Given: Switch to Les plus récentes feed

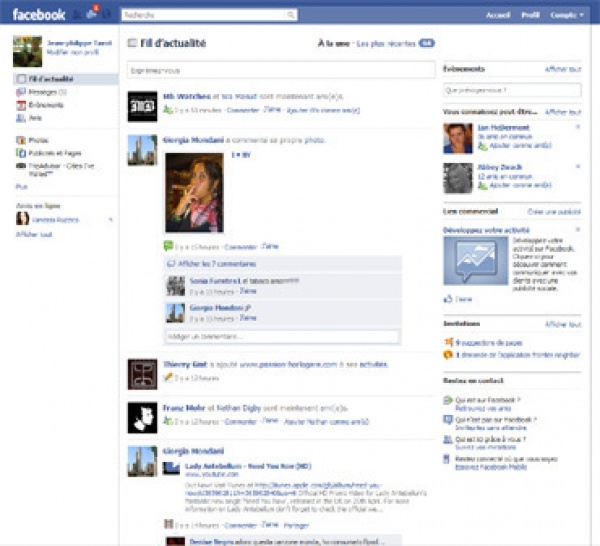Looking at the screenshot, I should [x=386, y=44].
